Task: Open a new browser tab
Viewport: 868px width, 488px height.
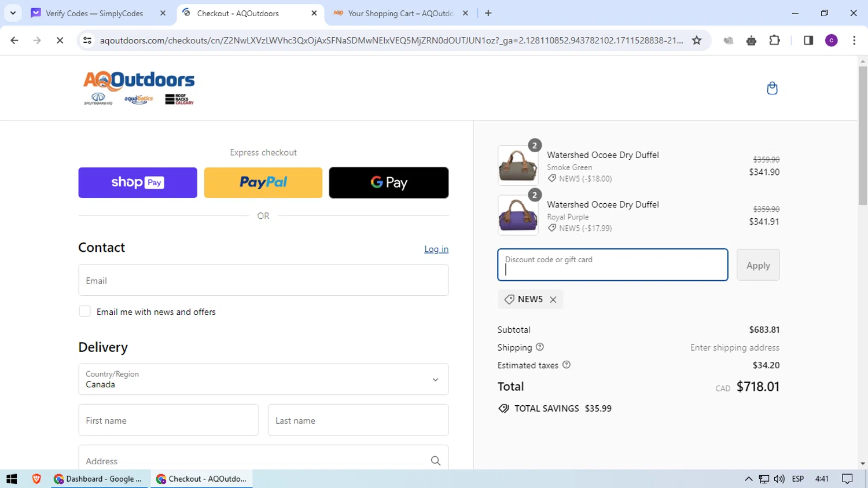Action: coord(488,13)
